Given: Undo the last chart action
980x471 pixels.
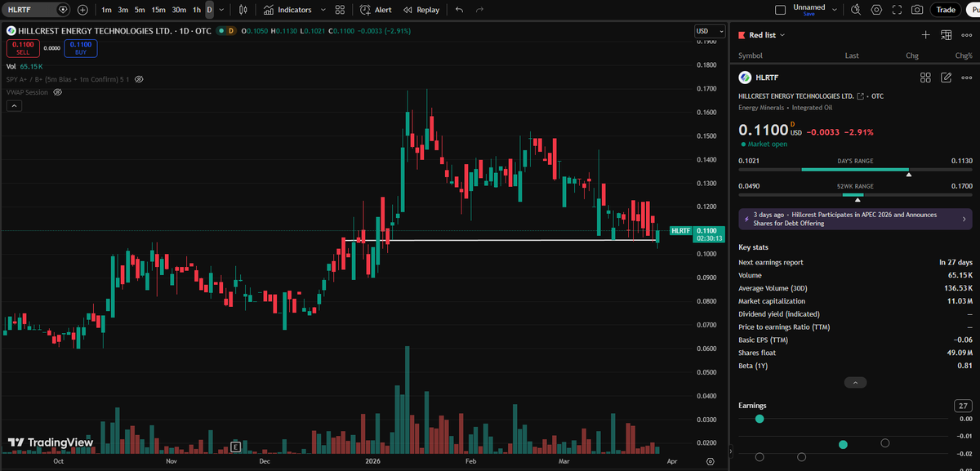Looking at the screenshot, I should pos(459,10).
